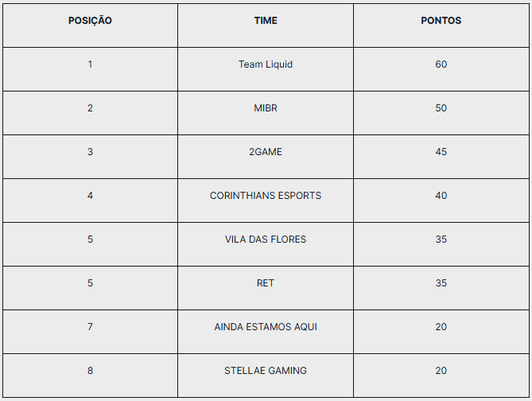The width and height of the screenshot is (532, 401).
Task: Click position number 8 cell
Action: tap(90, 371)
